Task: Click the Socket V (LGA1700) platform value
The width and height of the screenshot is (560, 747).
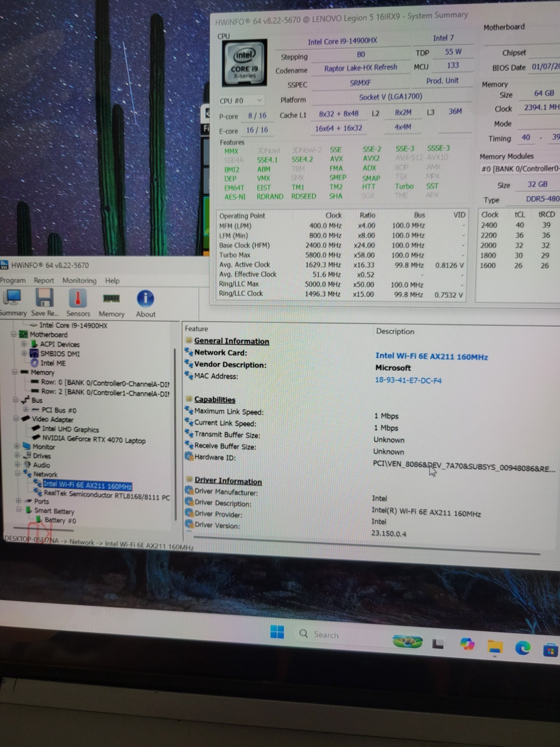Action: pos(390,97)
